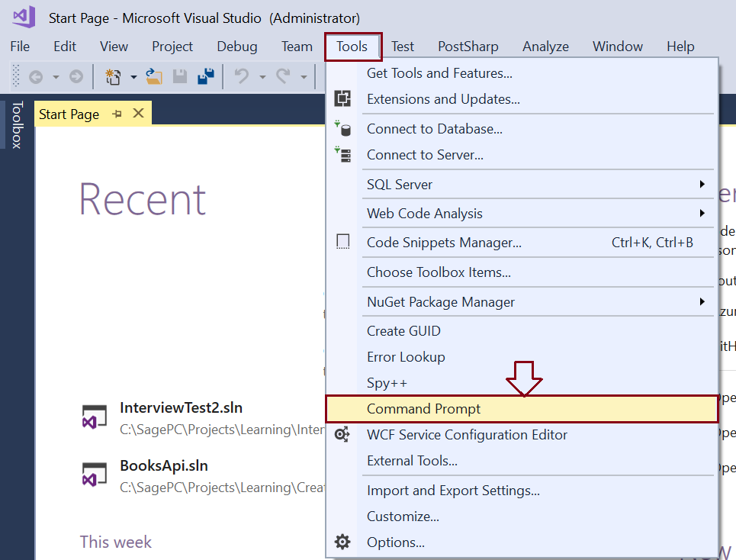Open the Analyze menu
Viewport: 736px width, 560px height.
click(545, 47)
